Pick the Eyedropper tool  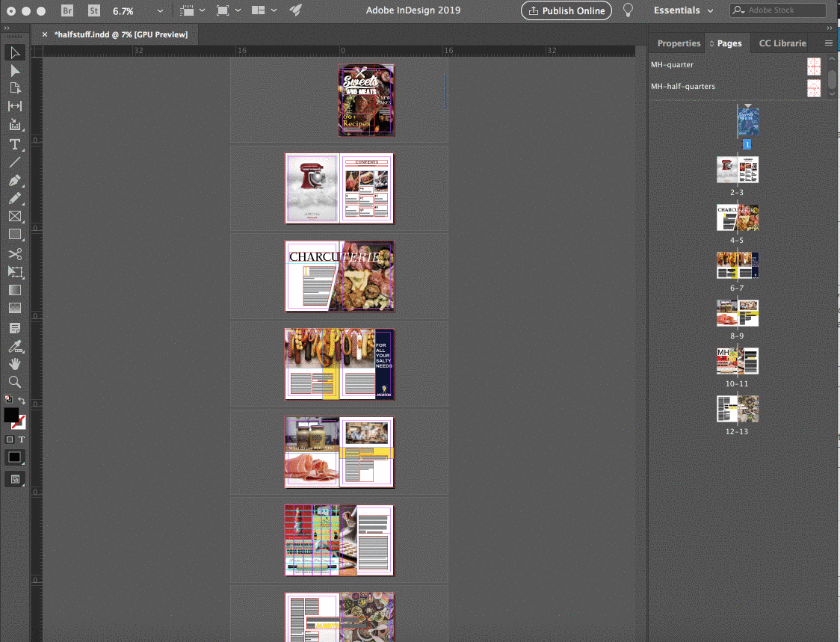pyautogui.click(x=15, y=346)
